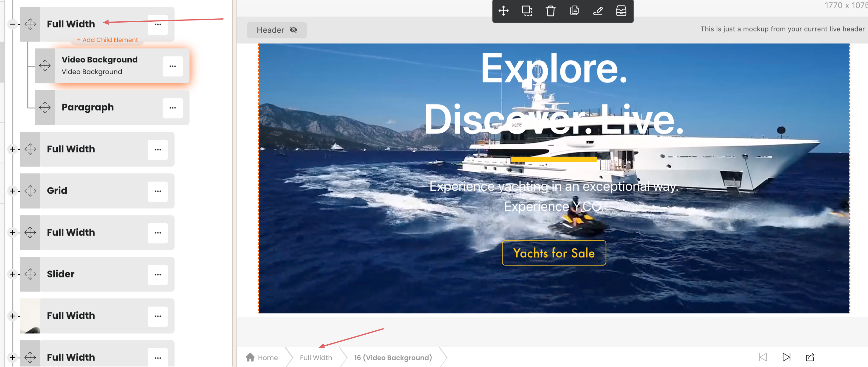Click the edit pencil icon in toolbar

(598, 11)
